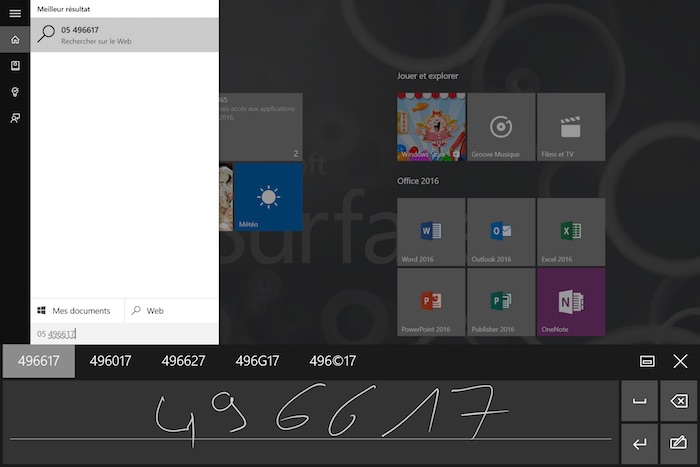Tap the handwriting pen mode icon
Screen dimensions: 700x467
click(x=679, y=444)
